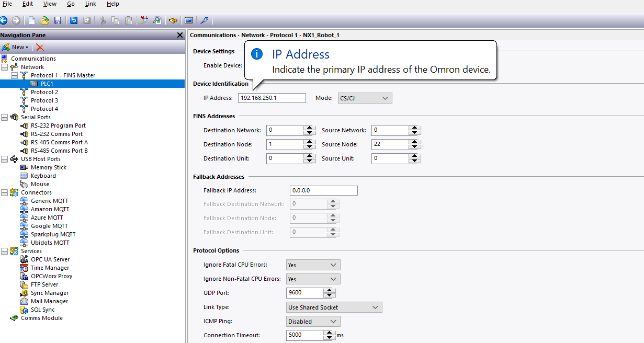Viewport: 644px width, 343px height.
Task: Open the File menu
Action: [7, 4]
